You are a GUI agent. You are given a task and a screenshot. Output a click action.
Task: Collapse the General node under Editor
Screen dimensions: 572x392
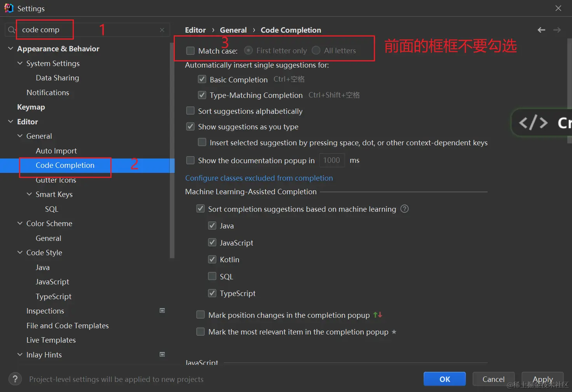(x=20, y=136)
